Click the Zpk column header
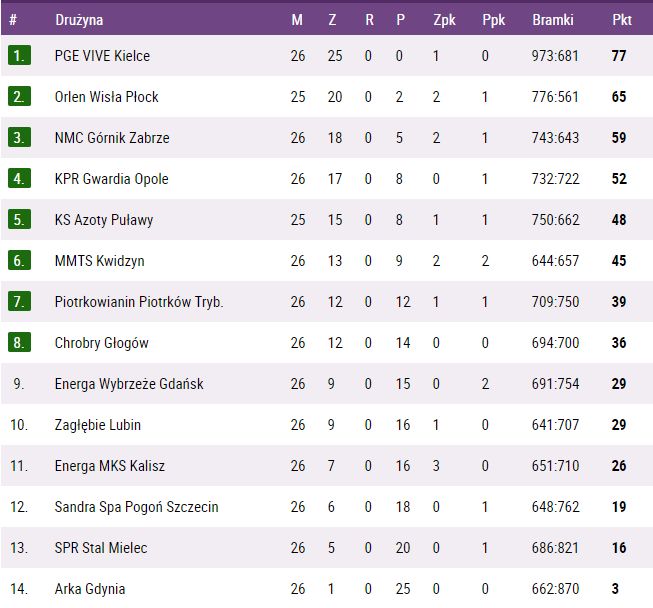 (444, 20)
